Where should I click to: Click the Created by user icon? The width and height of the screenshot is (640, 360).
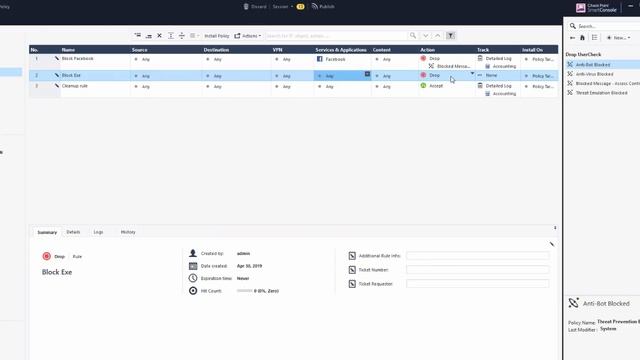click(193, 253)
